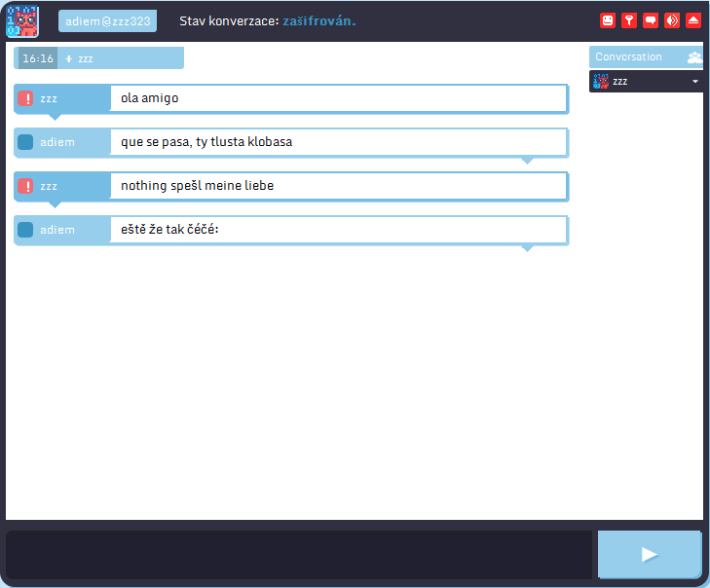
Task: Open the status face icon in header
Action: 608,20
